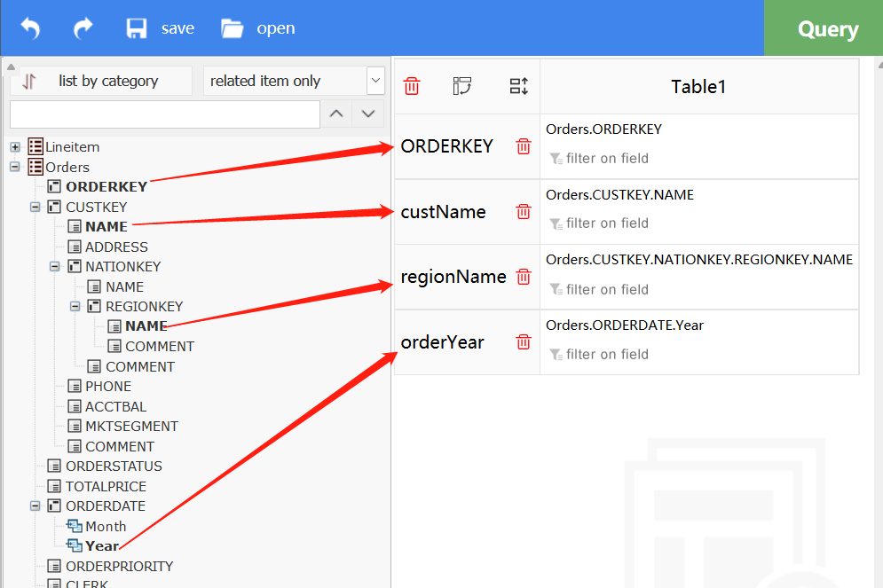Collapse the CUSTKEY node
Image resolution: width=883 pixels, height=588 pixels.
pyautogui.click(x=35, y=207)
